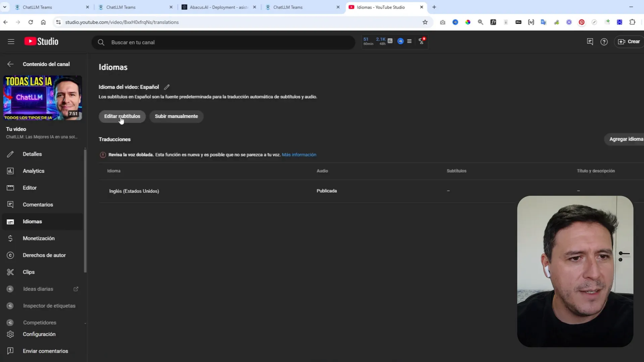Click the bookmark star in the address bar
644x362 pixels.
(x=425, y=22)
